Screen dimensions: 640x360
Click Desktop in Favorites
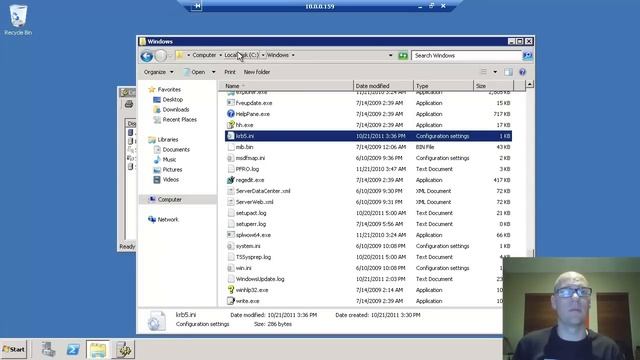tap(172, 100)
